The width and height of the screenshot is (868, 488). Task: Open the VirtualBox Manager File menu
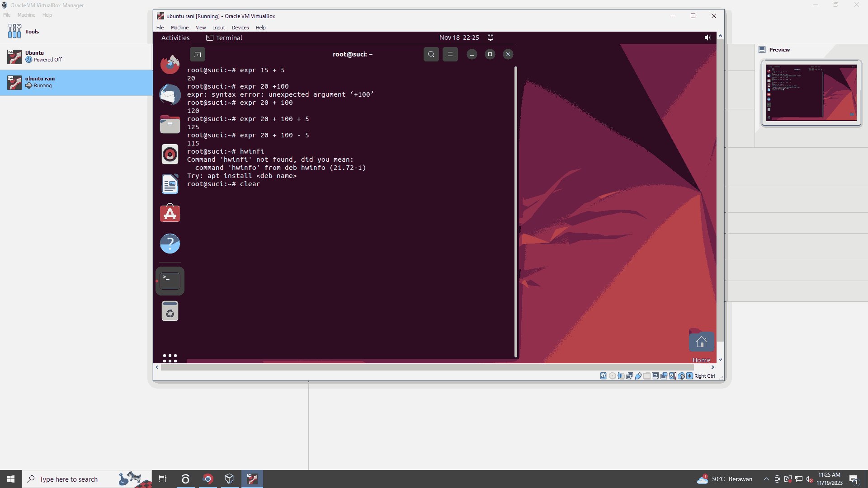7,15
